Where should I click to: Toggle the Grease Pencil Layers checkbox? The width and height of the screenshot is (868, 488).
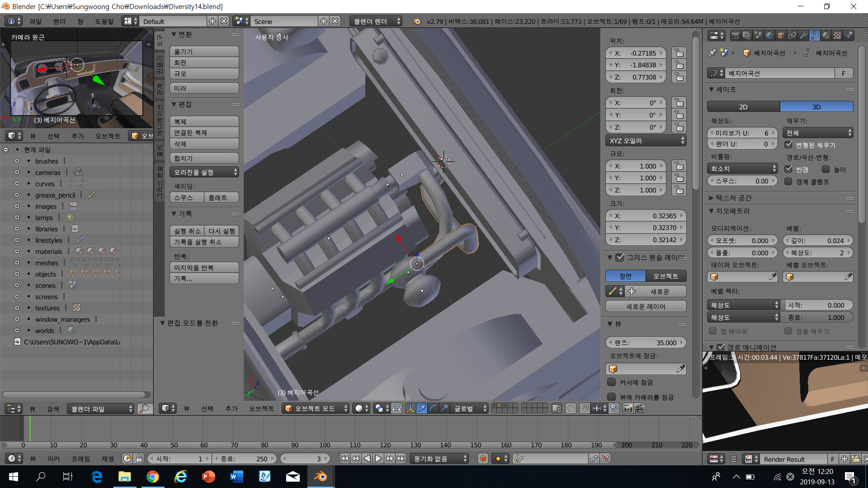point(620,258)
